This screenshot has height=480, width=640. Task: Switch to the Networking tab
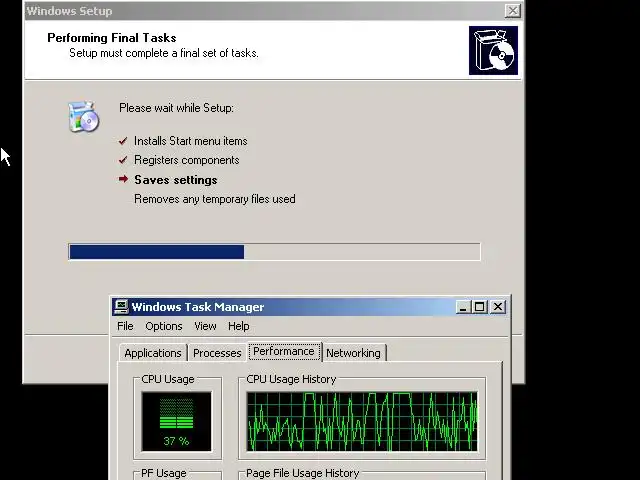click(353, 353)
